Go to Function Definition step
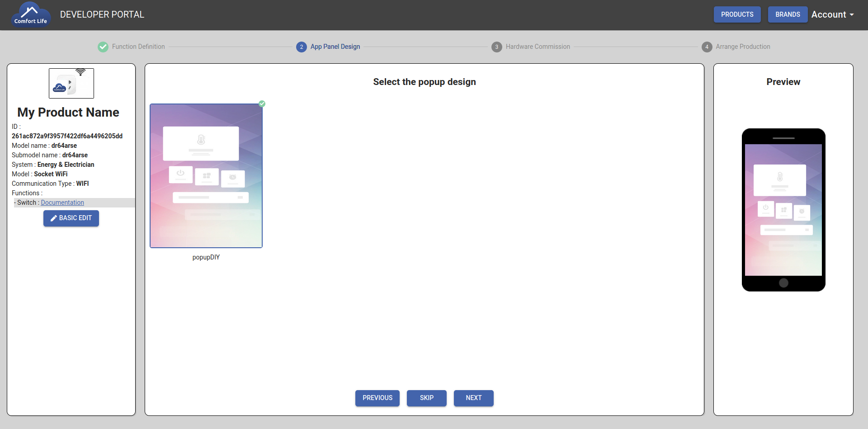Image resolution: width=868 pixels, height=429 pixels. pyautogui.click(x=138, y=47)
